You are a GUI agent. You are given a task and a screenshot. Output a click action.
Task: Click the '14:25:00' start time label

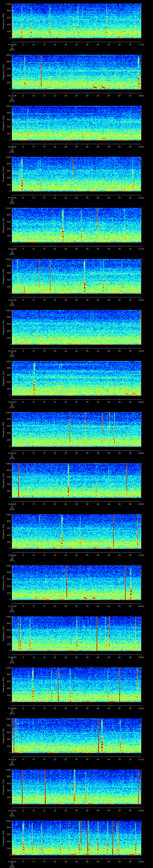(x=12, y=504)
